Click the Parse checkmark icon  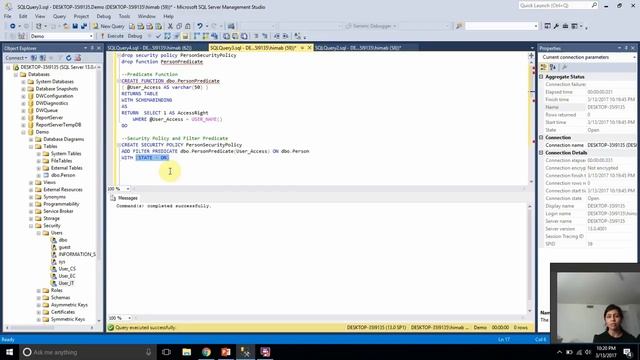(x=158, y=36)
